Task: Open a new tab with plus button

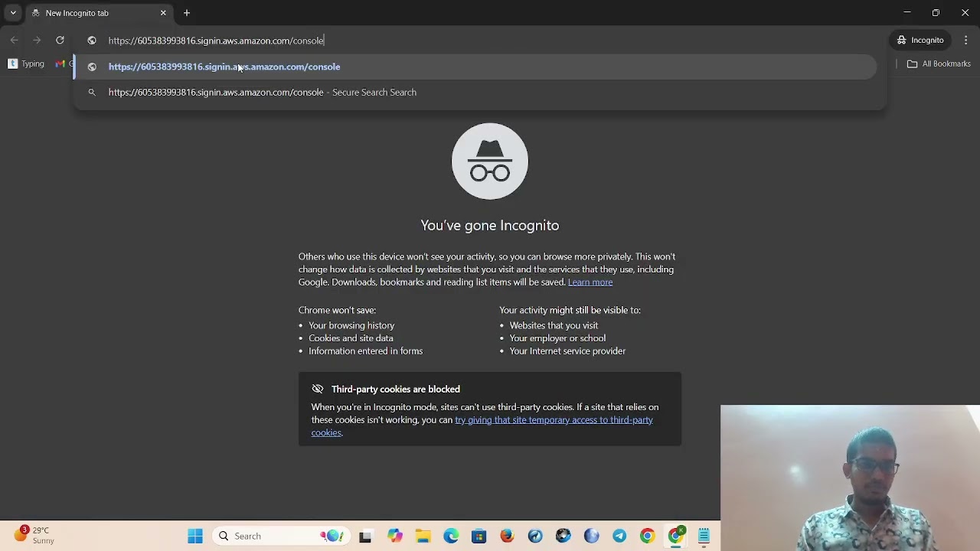Action: pyautogui.click(x=187, y=13)
